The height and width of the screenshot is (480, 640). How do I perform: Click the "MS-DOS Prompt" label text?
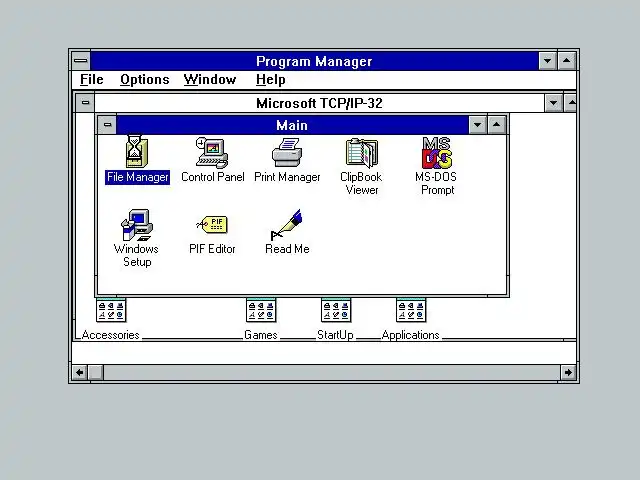(436, 183)
